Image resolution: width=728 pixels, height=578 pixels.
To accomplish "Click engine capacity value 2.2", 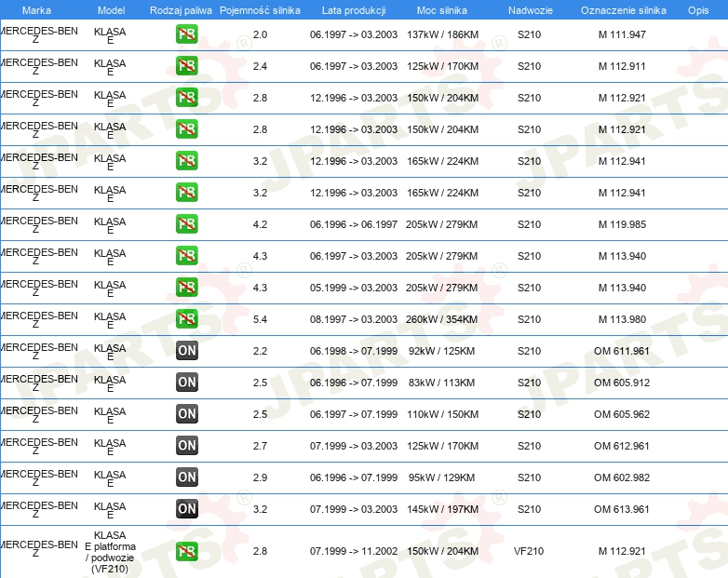I will coord(260,351).
